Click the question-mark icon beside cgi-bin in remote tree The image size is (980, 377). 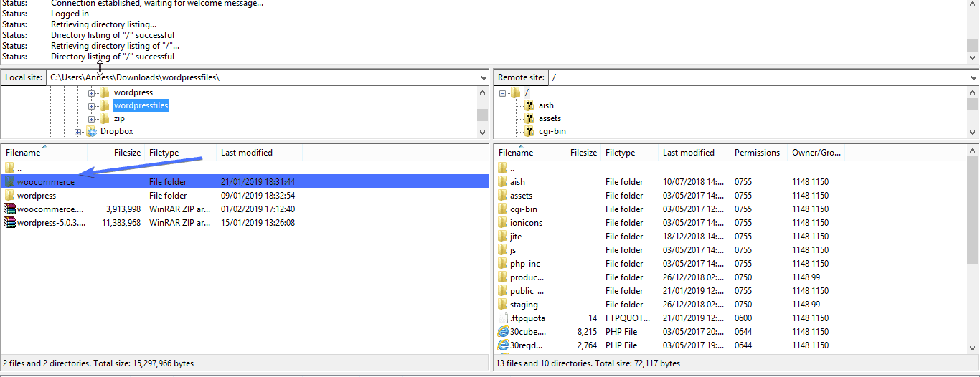click(x=529, y=131)
